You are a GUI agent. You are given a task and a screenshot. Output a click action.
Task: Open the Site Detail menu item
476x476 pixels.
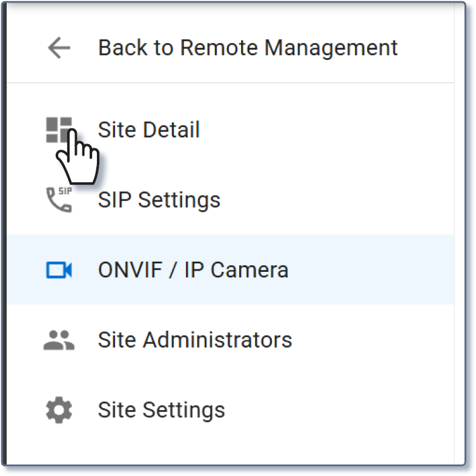click(148, 130)
